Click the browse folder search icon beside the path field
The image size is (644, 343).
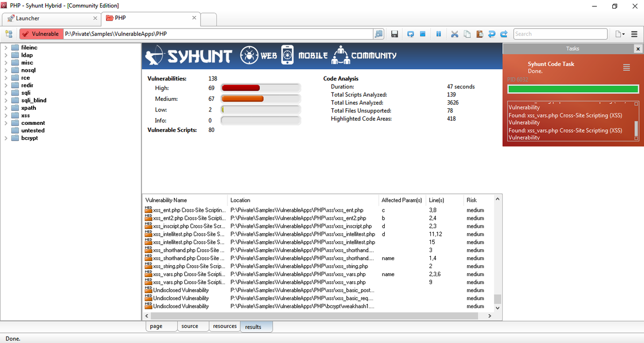(x=379, y=34)
